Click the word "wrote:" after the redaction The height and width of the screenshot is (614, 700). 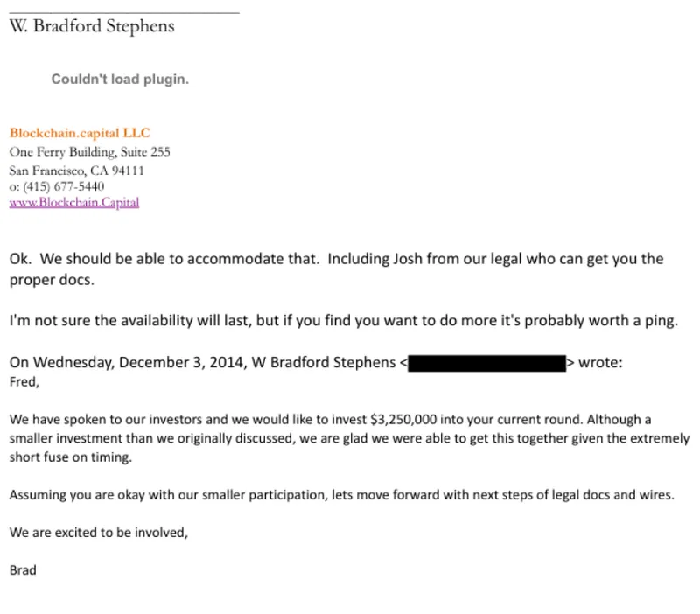pyautogui.click(x=601, y=362)
